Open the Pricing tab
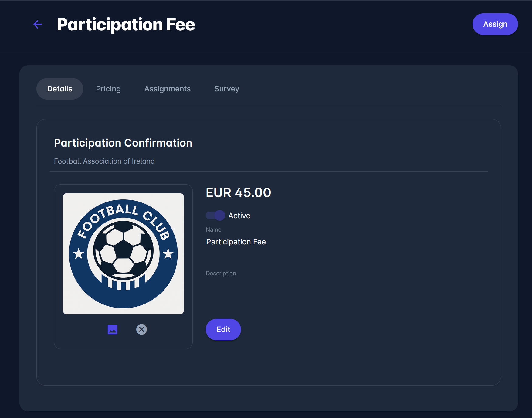532x418 pixels. pyautogui.click(x=108, y=89)
